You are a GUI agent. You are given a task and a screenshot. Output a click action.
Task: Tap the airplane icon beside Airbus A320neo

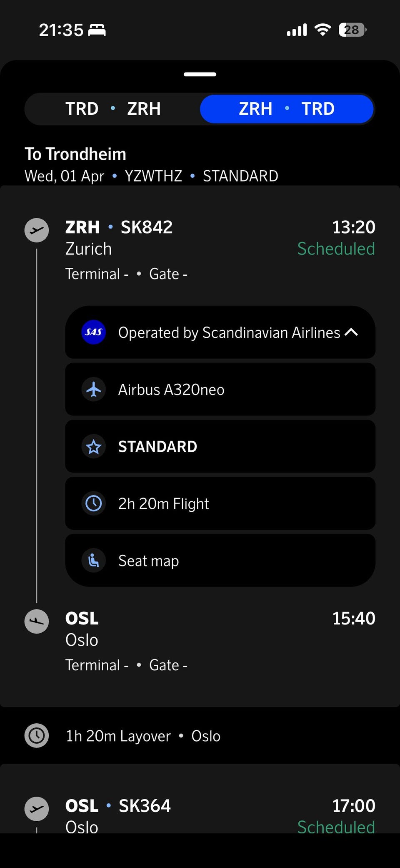(x=93, y=389)
